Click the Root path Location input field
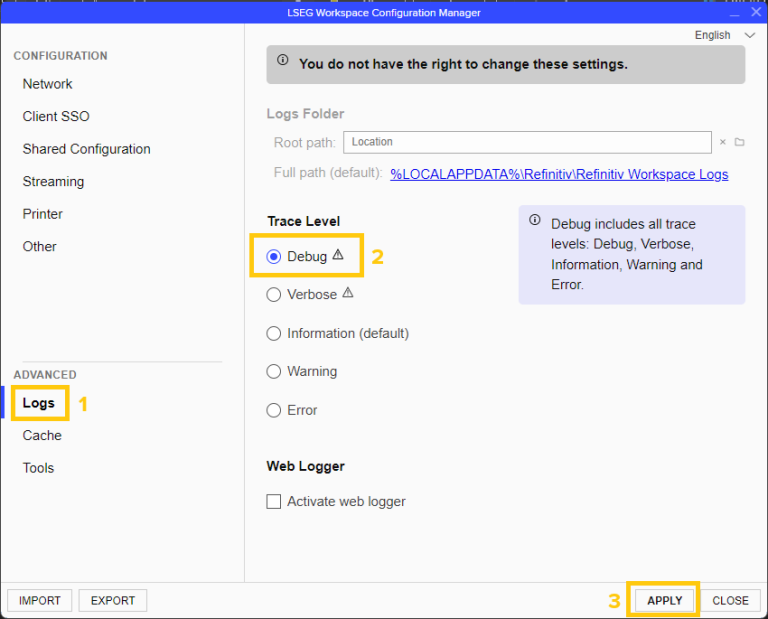The image size is (768, 619). tap(527, 142)
